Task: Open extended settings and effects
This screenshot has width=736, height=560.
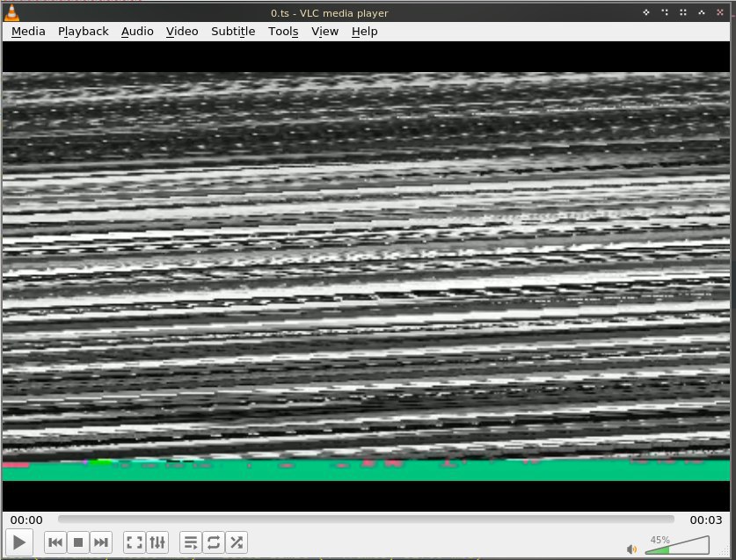Action: click(x=157, y=542)
